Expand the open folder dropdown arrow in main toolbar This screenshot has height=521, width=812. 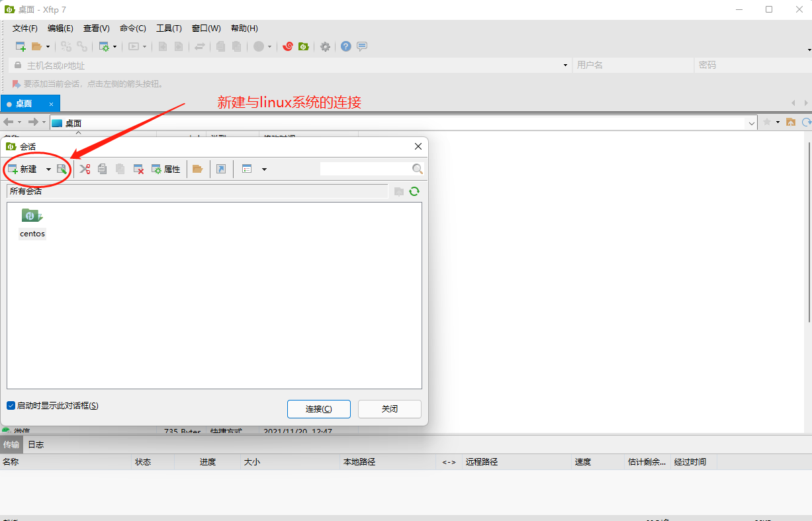(48, 46)
